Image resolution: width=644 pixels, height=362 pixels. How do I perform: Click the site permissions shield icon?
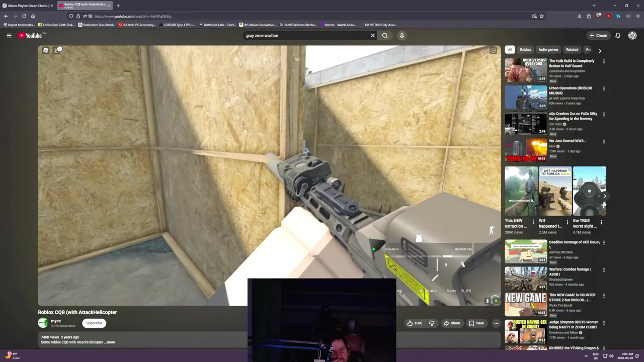pyautogui.click(x=71, y=16)
